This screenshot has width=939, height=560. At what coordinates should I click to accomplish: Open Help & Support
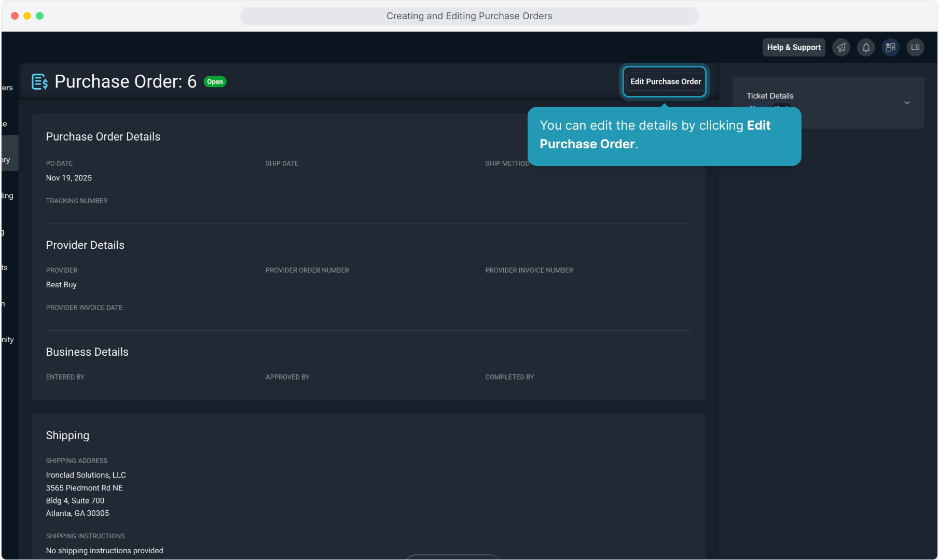[x=794, y=47]
